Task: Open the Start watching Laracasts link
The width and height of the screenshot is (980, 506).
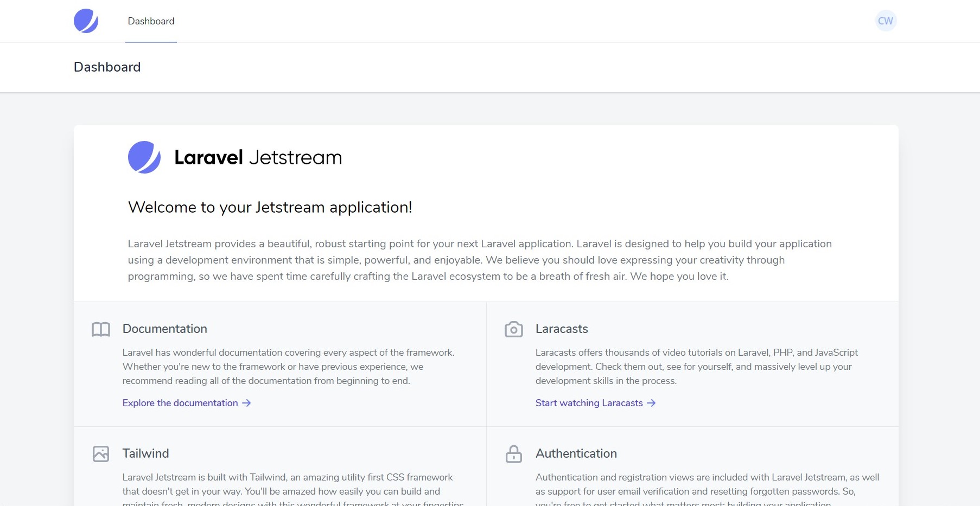Action: [x=589, y=403]
